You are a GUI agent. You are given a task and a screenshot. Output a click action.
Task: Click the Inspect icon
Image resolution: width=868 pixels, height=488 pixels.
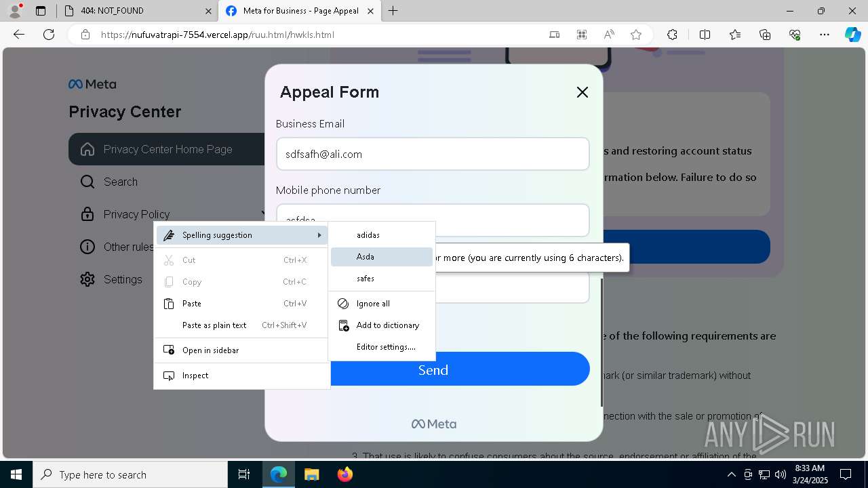pos(169,375)
